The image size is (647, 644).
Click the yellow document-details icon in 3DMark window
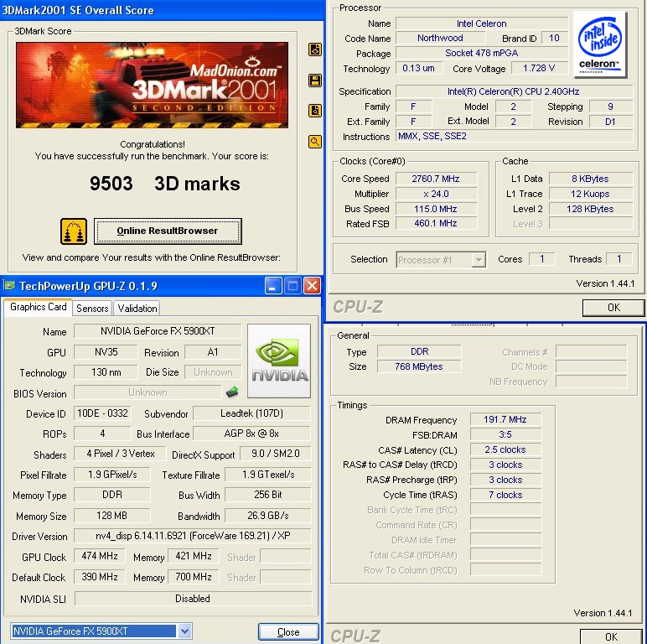pos(315,111)
